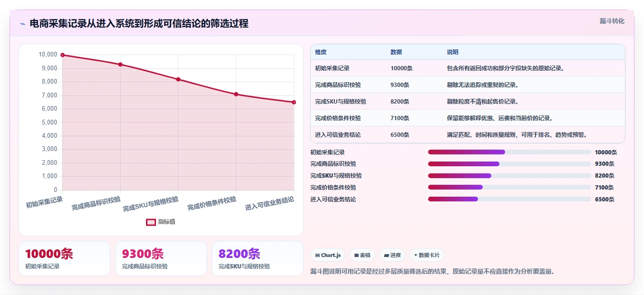The image size is (644, 295).
Task: Click the 5,000 y-axis label
Action: click(x=49, y=123)
